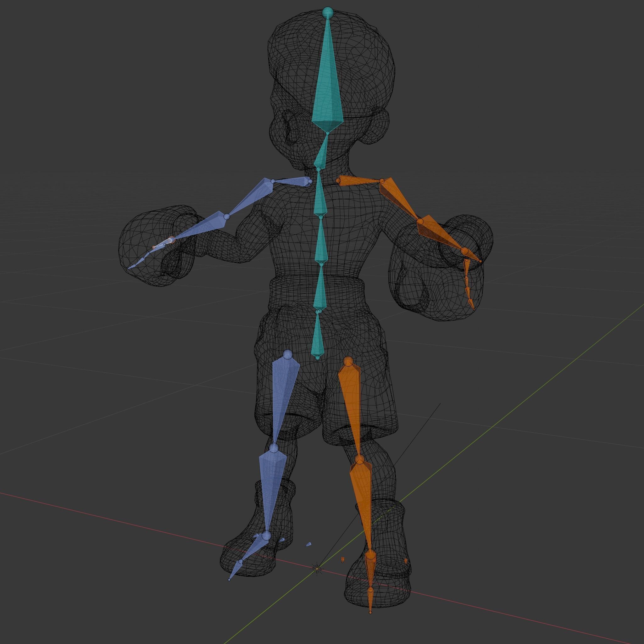Click the orange elbow joint sphere

pos(420,221)
